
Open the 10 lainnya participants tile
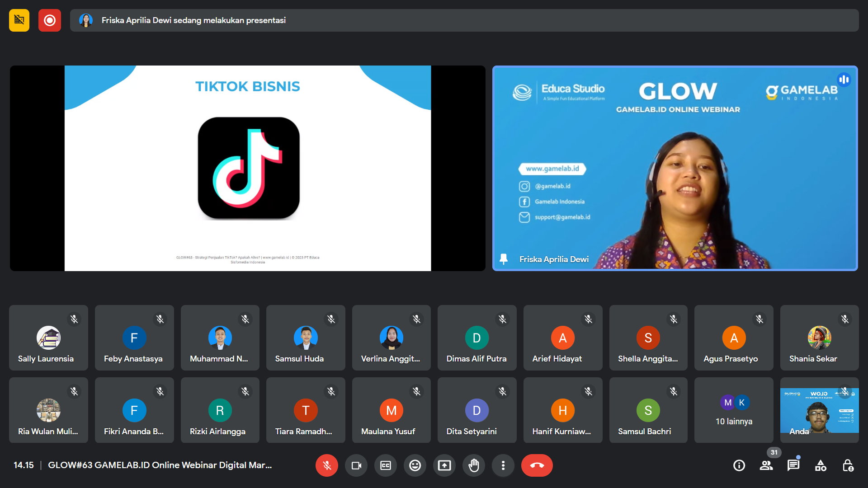tap(734, 410)
